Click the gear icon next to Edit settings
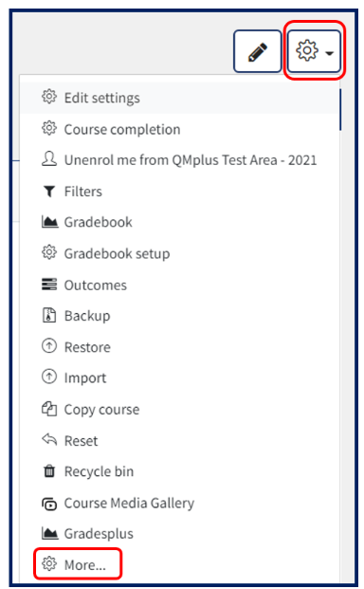 pos(49,97)
